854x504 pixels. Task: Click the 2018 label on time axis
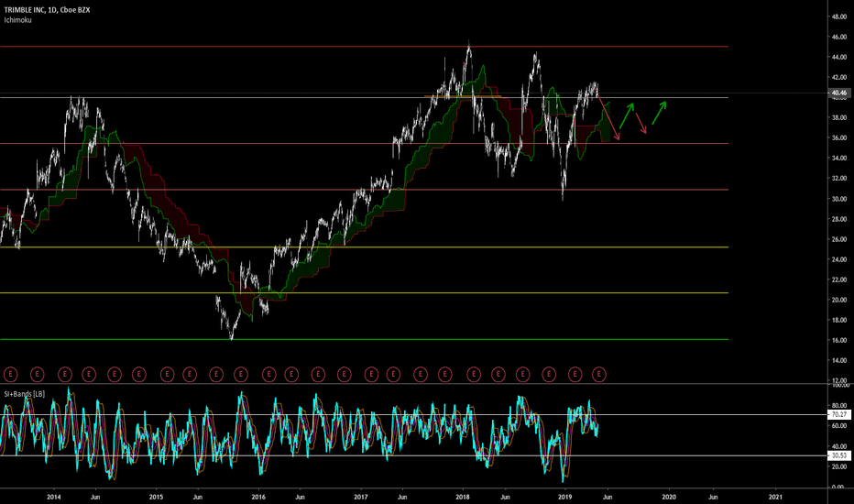point(463,497)
